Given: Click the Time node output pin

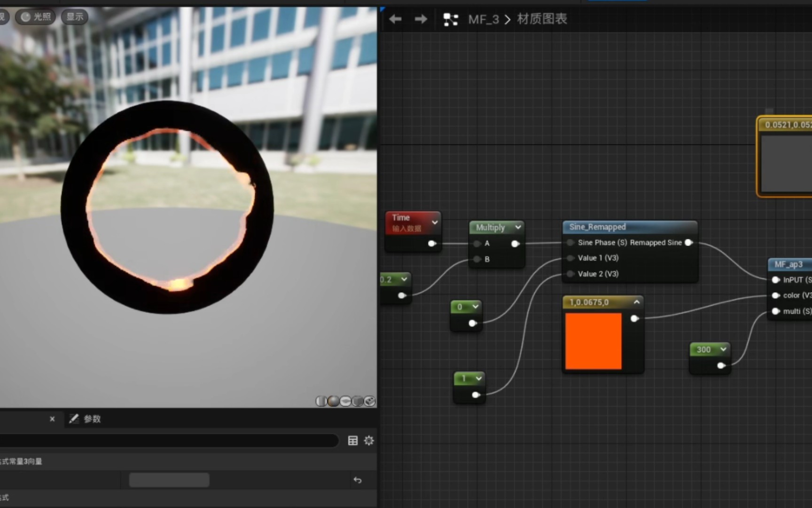Looking at the screenshot, I should click(x=432, y=243).
